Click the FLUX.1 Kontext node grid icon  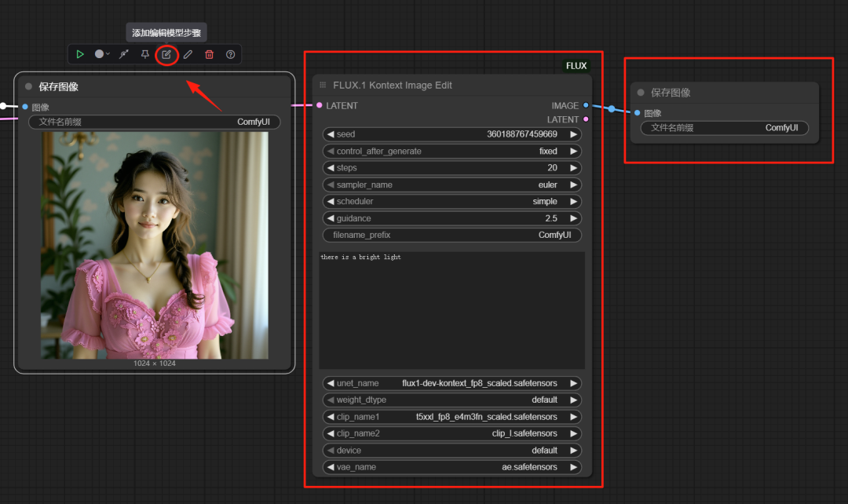point(323,85)
